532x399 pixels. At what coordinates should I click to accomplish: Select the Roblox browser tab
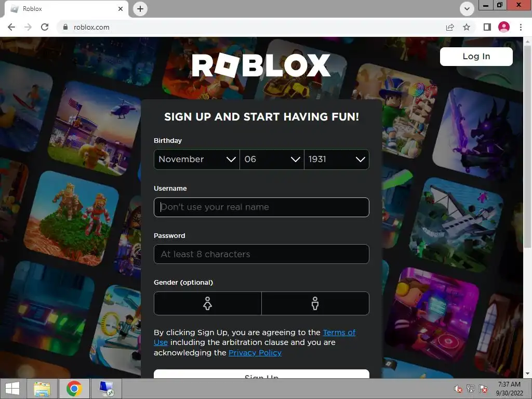coord(66,9)
